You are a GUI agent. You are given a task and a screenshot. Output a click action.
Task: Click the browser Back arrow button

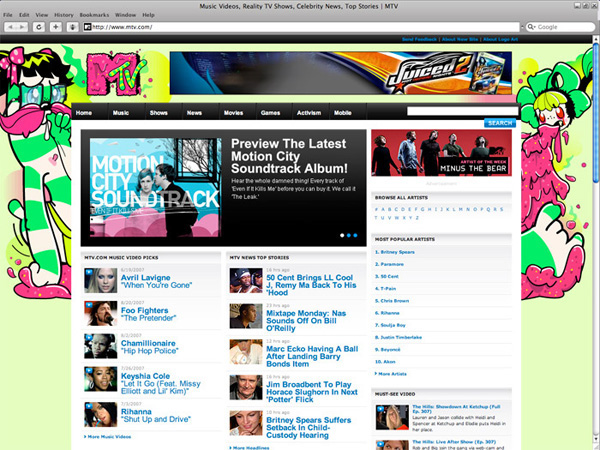[10, 27]
